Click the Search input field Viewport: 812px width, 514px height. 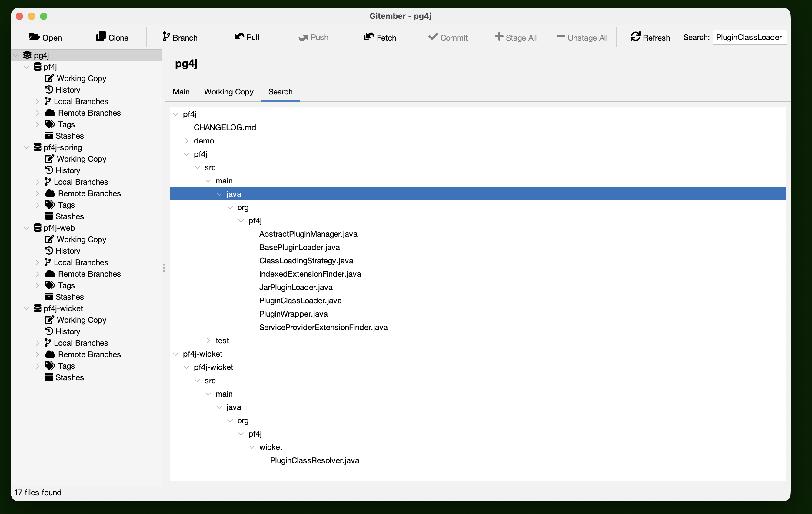[749, 37]
